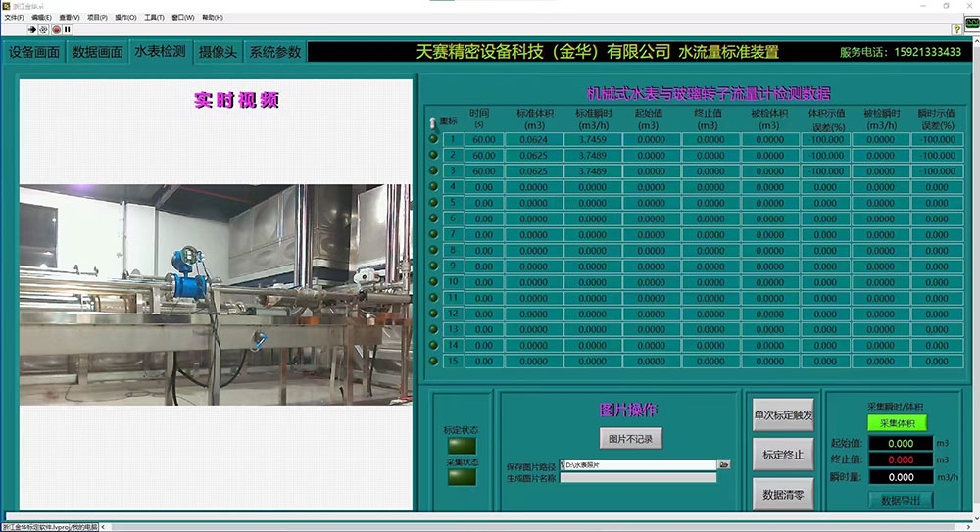
Task: Toggle the round LED for row 1
Action: pos(433,139)
